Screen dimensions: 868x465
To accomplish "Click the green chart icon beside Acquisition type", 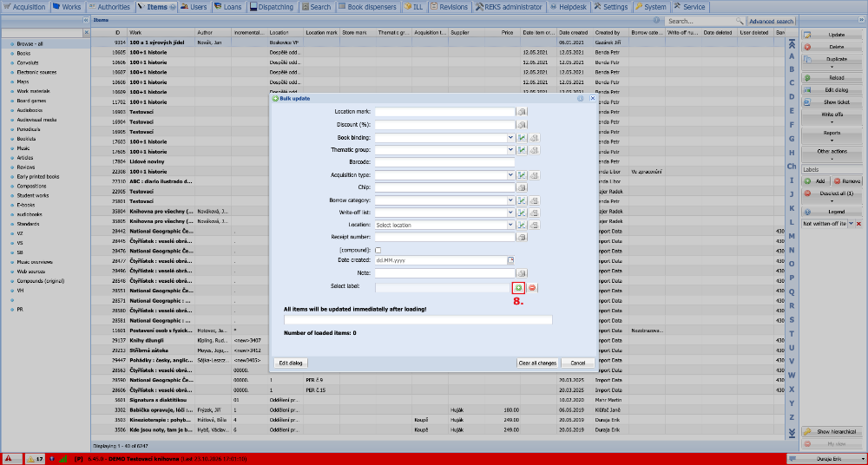I will point(522,175).
